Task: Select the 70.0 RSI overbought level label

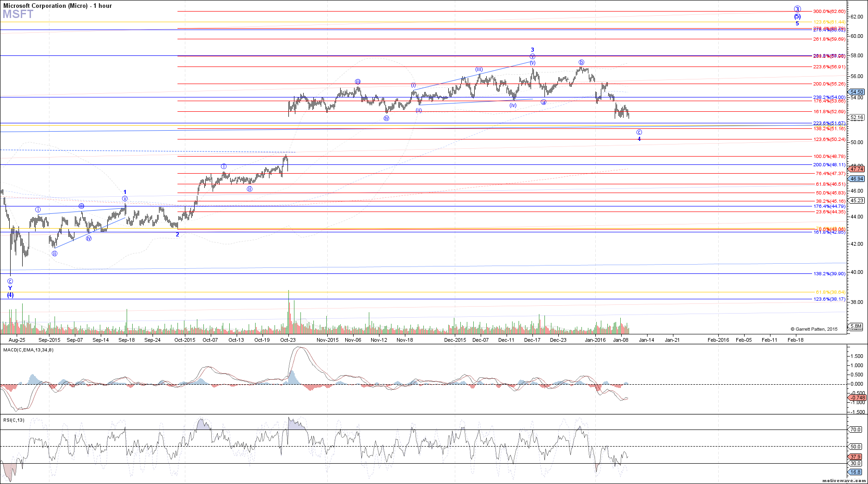Action: coord(856,430)
